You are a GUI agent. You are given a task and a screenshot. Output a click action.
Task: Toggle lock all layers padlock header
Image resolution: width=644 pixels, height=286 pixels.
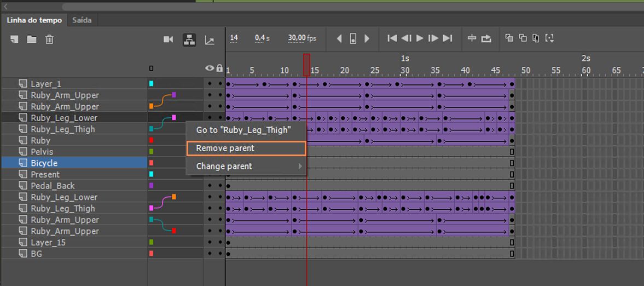[220, 68]
